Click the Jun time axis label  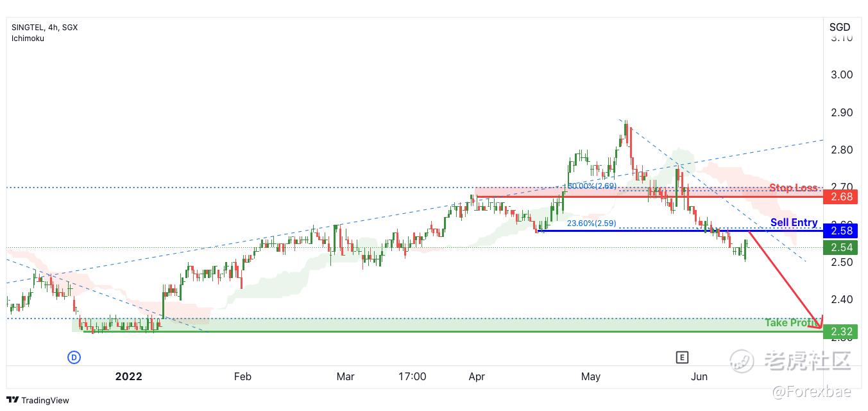699,376
